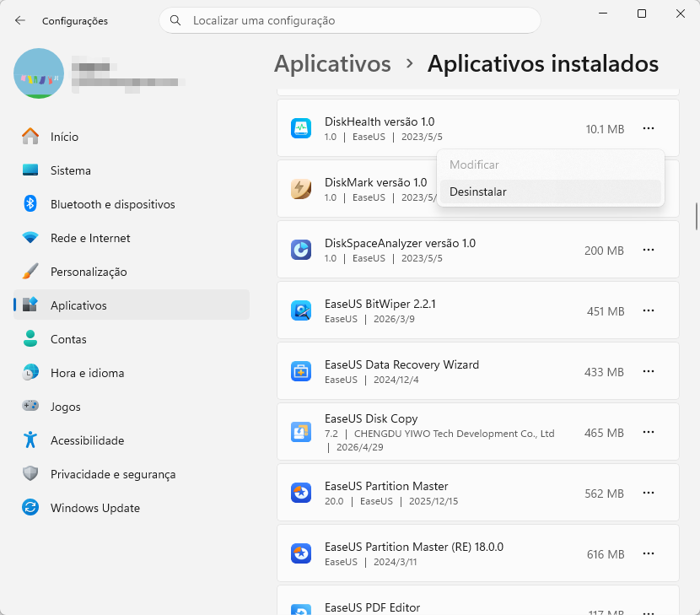The width and height of the screenshot is (700, 615).
Task: Click the Hora e idioma clock icon
Action: (30, 373)
